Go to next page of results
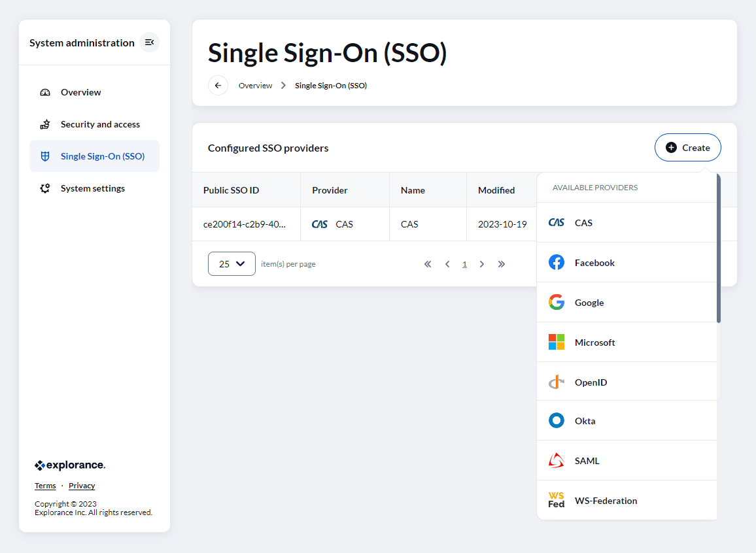The height and width of the screenshot is (553, 756). [482, 264]
